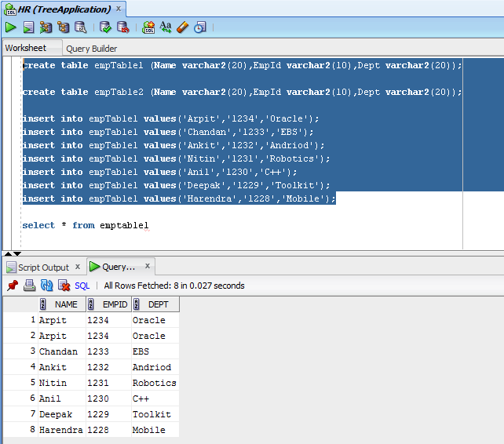Click the 'Robotics' DEPT cell

[x=155, y=383]
